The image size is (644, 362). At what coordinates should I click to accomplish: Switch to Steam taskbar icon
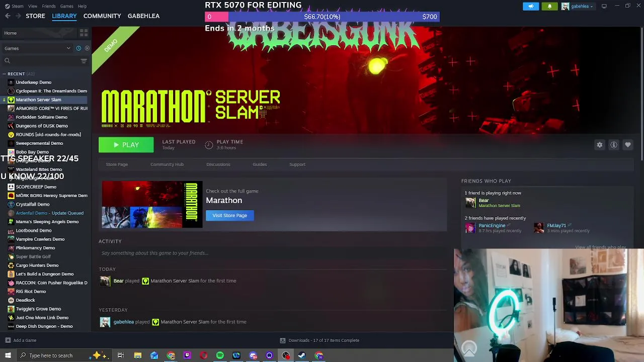click(x=302, y=355)
